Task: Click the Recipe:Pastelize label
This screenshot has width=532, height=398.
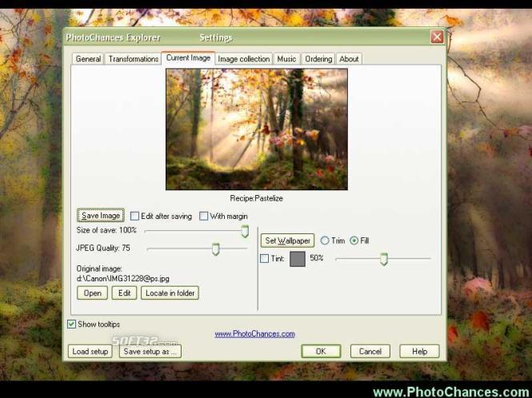Action: pos(256,198)
